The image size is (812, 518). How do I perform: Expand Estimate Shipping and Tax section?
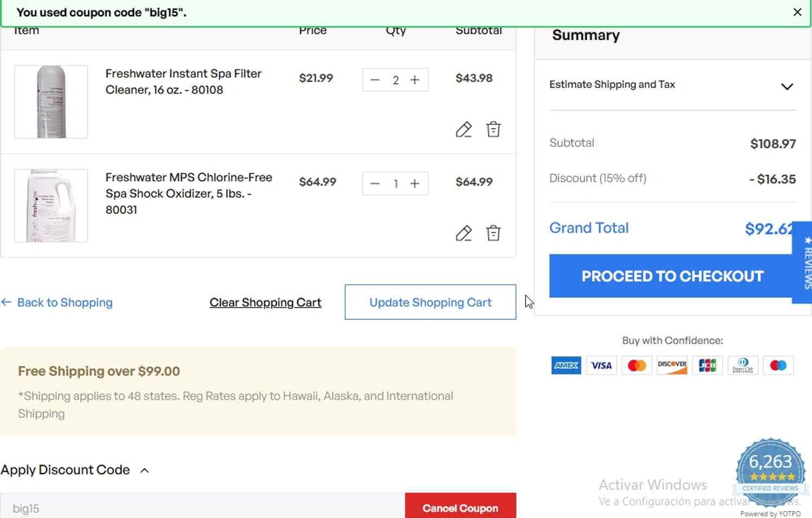pos(672,85)
